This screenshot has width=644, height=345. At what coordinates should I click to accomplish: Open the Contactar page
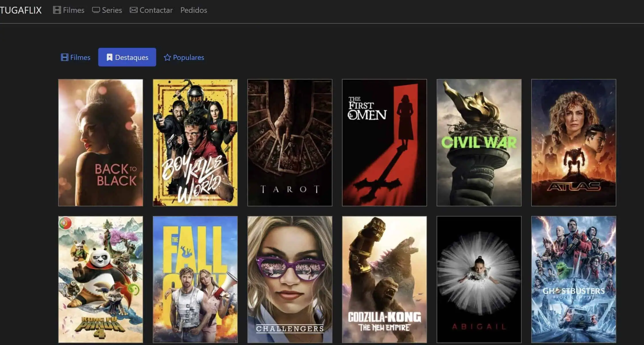(151, 10)
